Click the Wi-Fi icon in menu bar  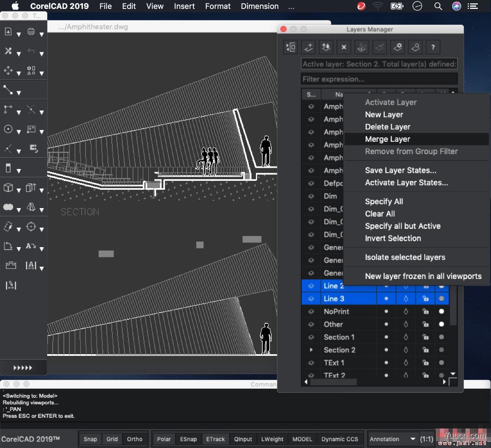pos(378,6)
